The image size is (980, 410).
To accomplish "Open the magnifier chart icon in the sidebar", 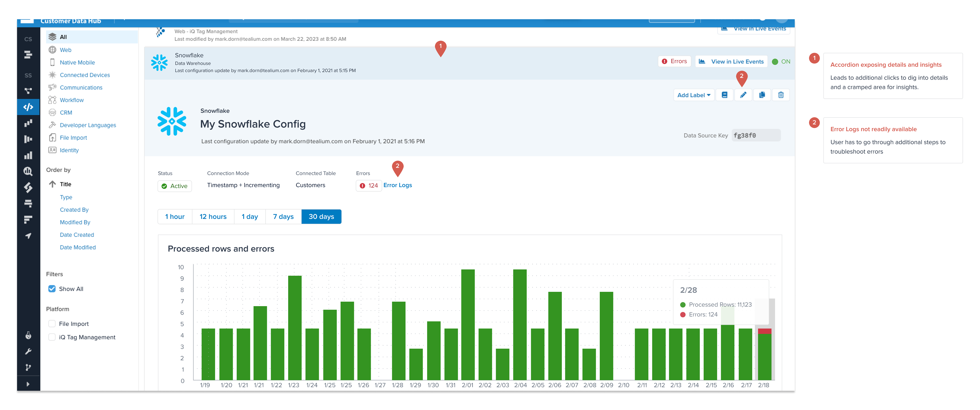I will 28,171.
